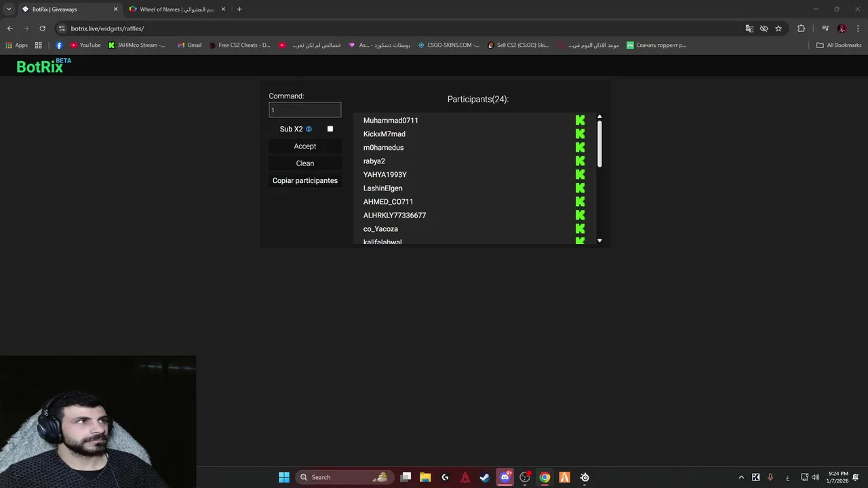The width and height of the screenshot is (868, 488).
Task: Focus the Command input field
Action: tap(305, 110)
